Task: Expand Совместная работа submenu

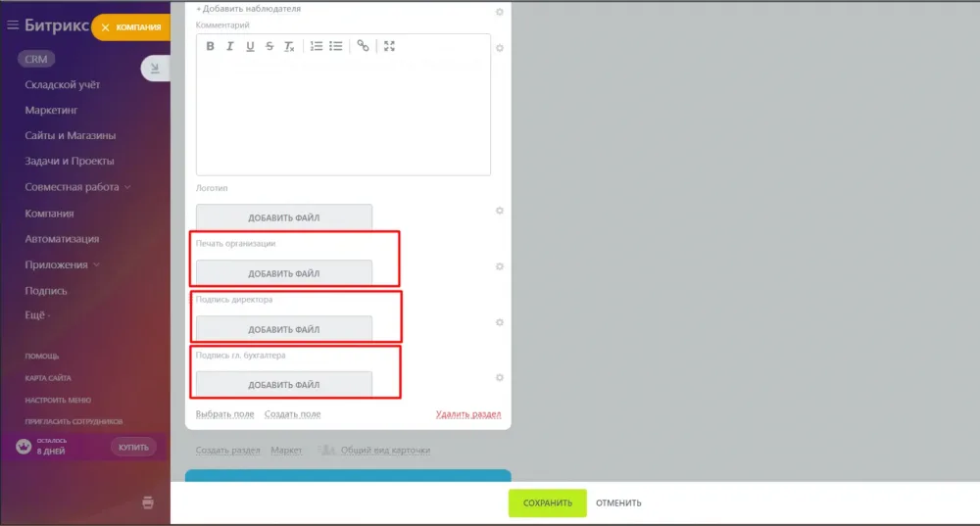Action: pos(127,187)
